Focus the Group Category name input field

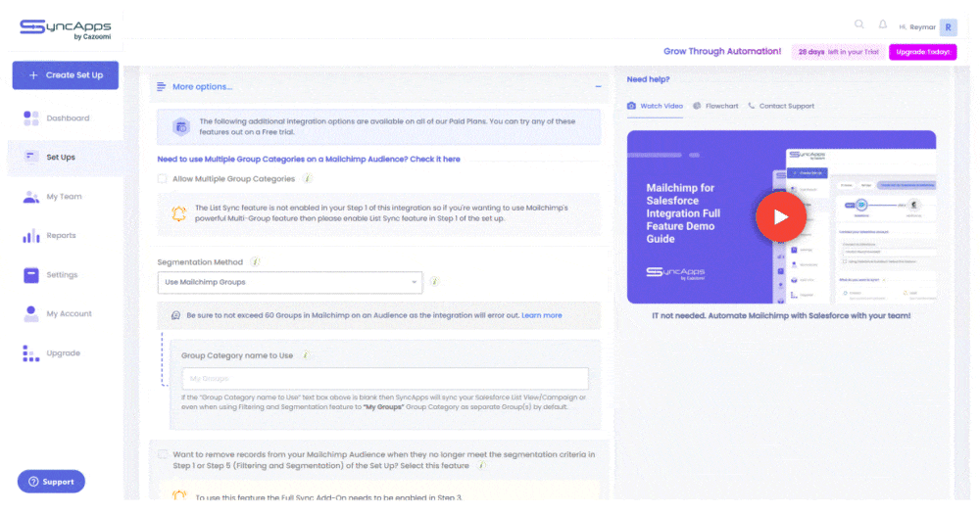385,379
